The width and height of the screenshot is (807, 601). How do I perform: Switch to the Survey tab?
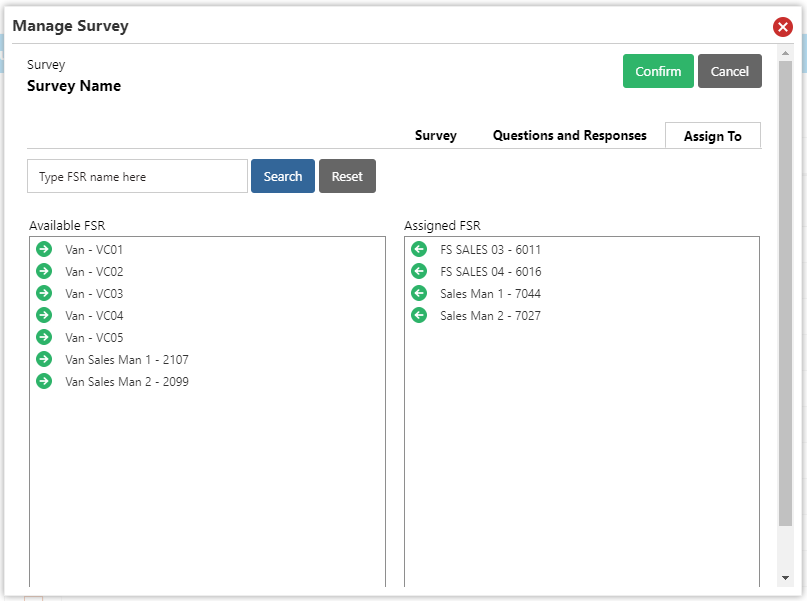point(435,135)
